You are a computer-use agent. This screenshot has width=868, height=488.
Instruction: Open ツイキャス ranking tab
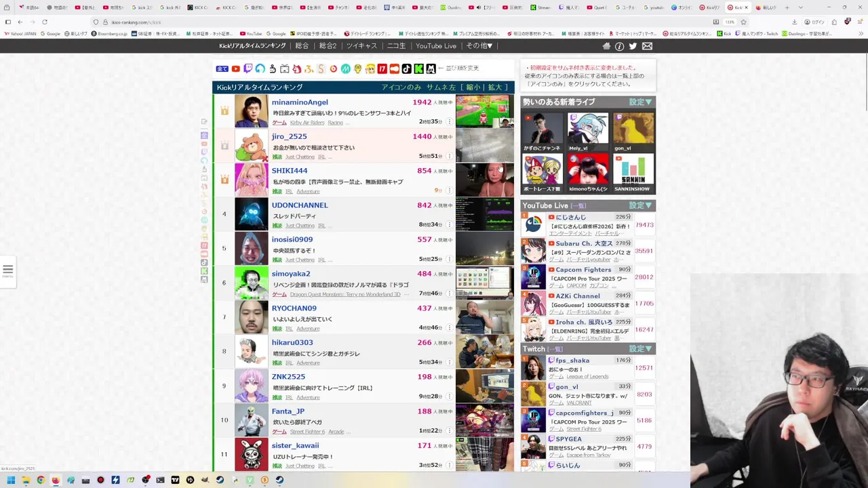[x=361, y=46]
